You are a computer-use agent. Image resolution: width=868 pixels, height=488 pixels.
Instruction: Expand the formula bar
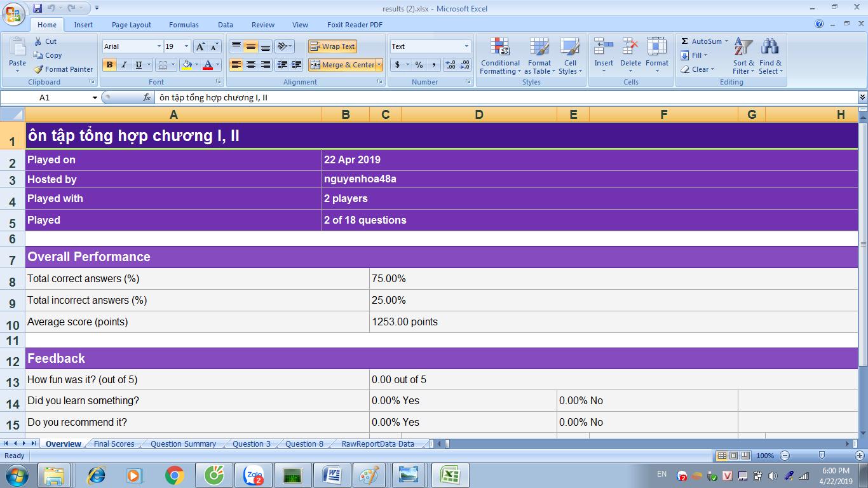[862, 97]
